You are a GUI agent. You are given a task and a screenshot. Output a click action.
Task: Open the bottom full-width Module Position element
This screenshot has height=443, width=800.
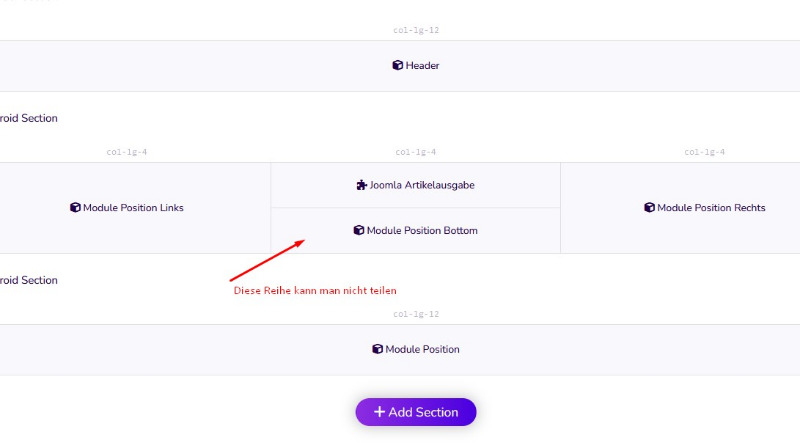415,349
